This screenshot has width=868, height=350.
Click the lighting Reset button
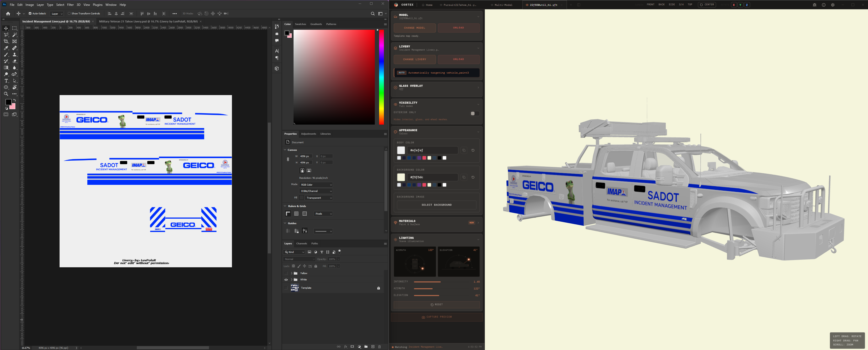(x=436, y=305)
